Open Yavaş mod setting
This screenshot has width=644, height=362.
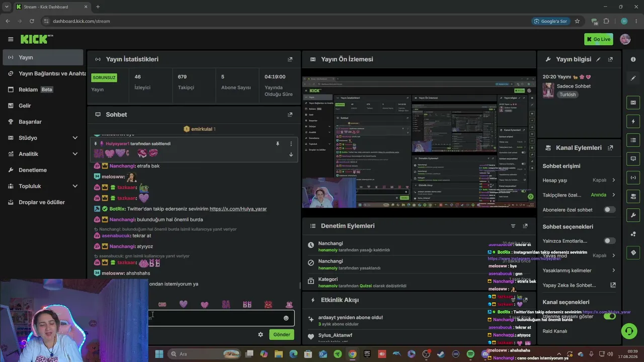tap(579, 255)
